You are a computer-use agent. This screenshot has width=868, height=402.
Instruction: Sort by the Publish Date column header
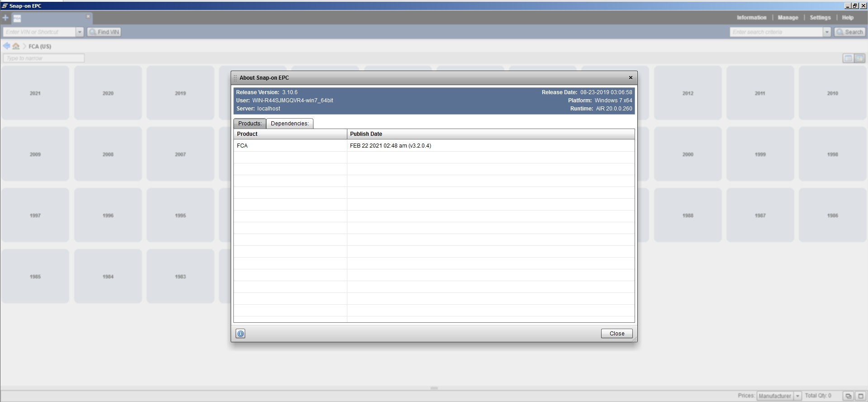pos(491,134)
